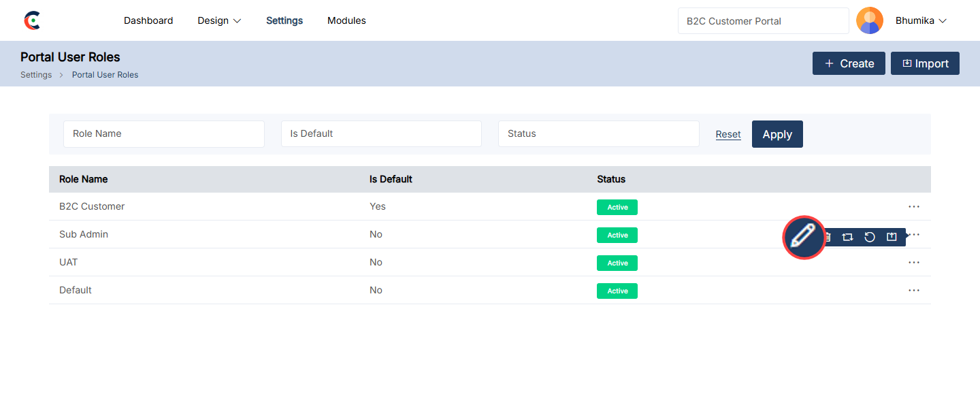This screenshot has height=405, width=980.
Task: Click the circular reset arrow icon
Action: coord(869,237)
